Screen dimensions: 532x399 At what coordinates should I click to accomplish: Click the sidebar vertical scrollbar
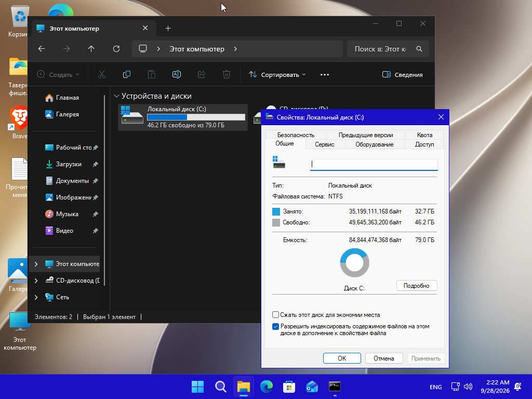104,190
